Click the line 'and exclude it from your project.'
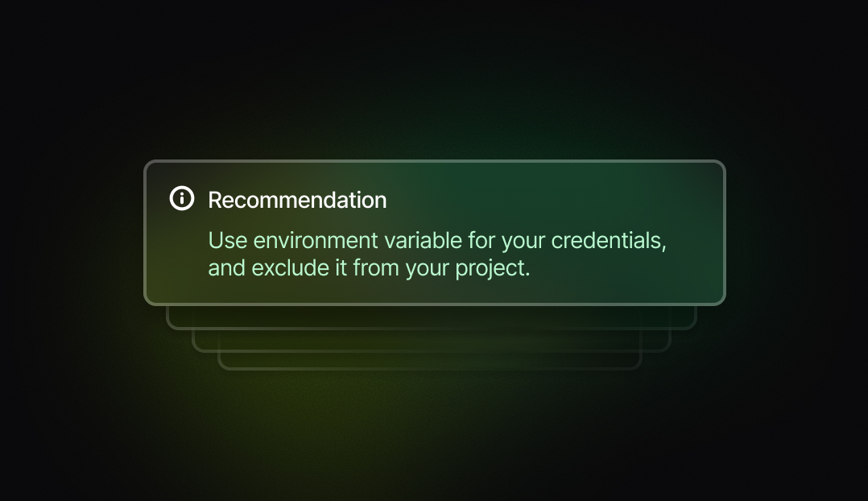This screenshot has width=868, height=501. [x=370, y=268]
